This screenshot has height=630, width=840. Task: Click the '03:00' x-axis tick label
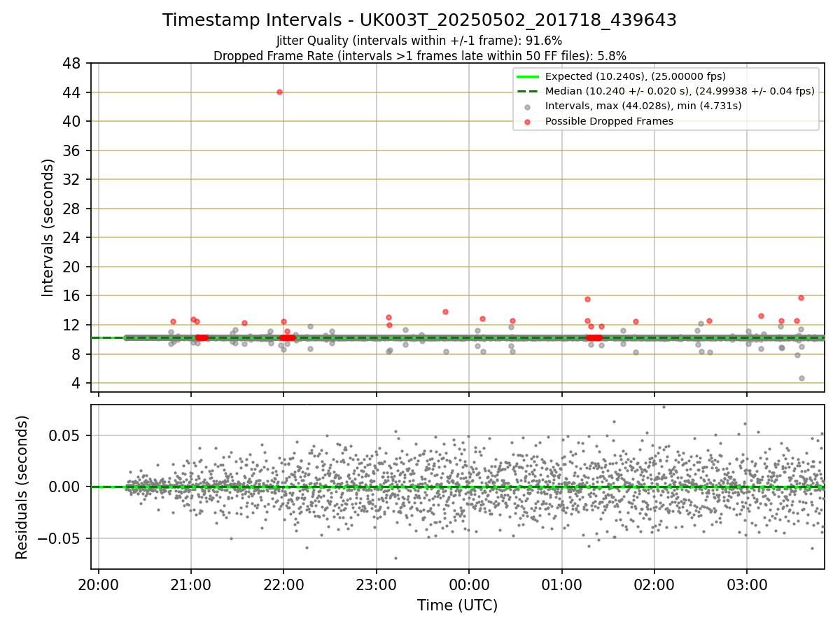[x=747, y=584]
